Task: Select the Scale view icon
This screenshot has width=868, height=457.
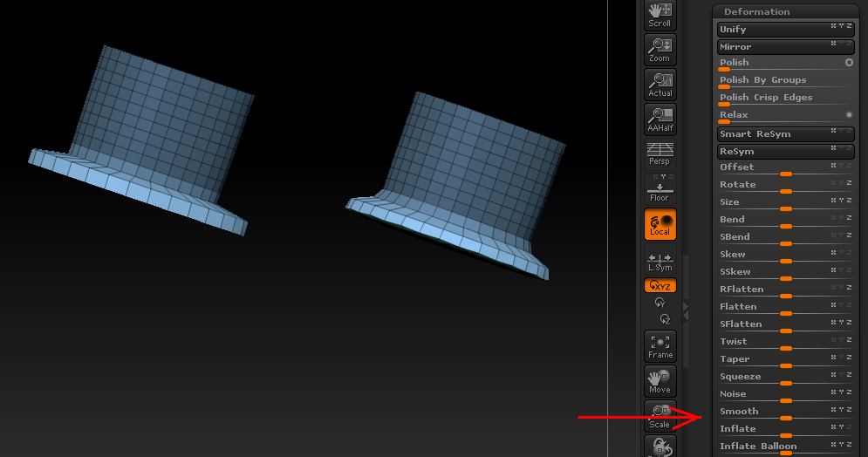Action: coord(660,416)
